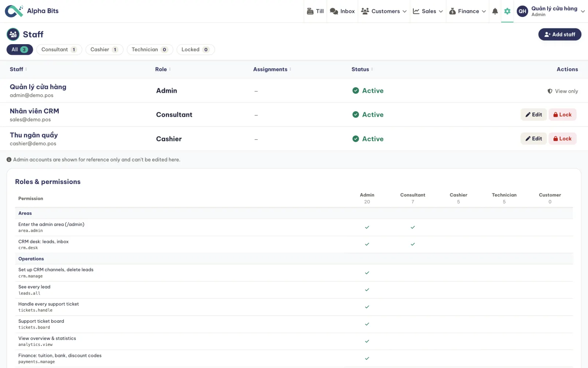588x368 pixels.
Task: Edit the Thu ngân quầy staff member
Action: point(534,139)
